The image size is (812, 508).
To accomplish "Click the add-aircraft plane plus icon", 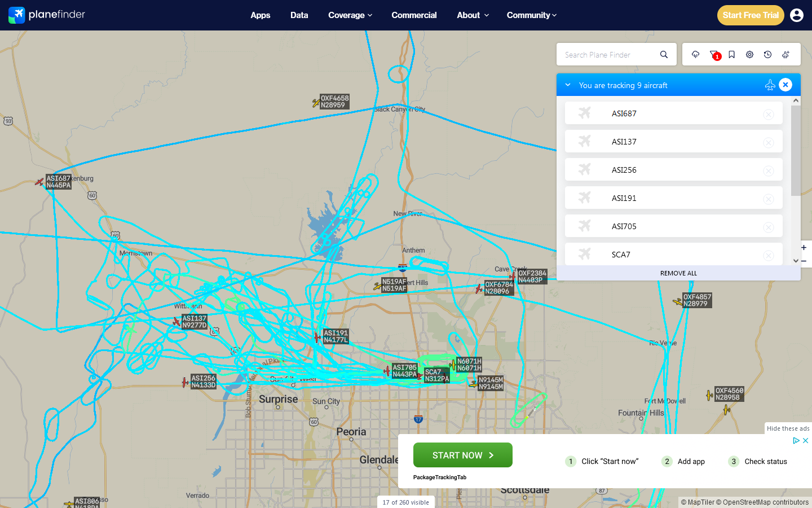I will tap(785, 55).
